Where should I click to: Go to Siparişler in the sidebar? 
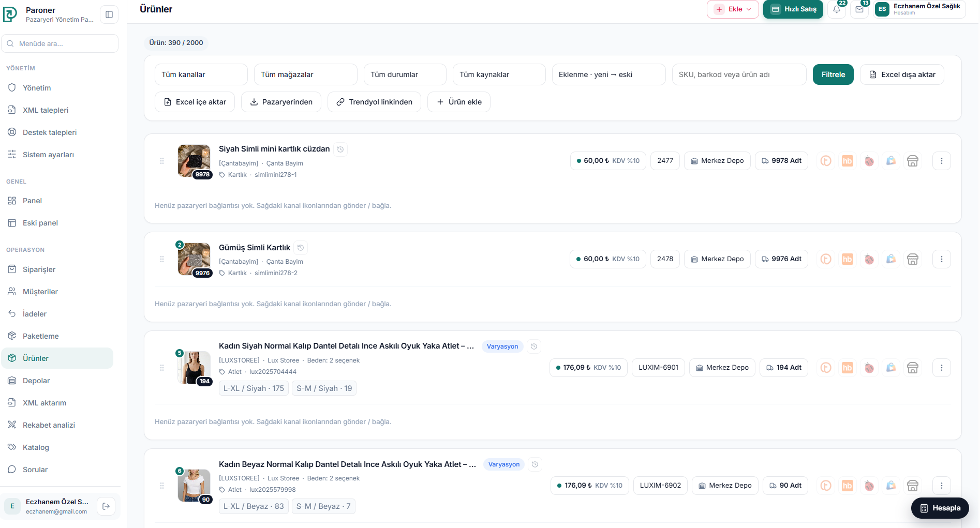point(57,269)
